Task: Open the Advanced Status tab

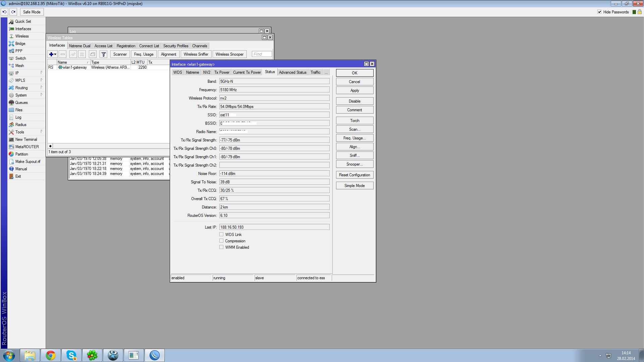Action: point(292,72)
